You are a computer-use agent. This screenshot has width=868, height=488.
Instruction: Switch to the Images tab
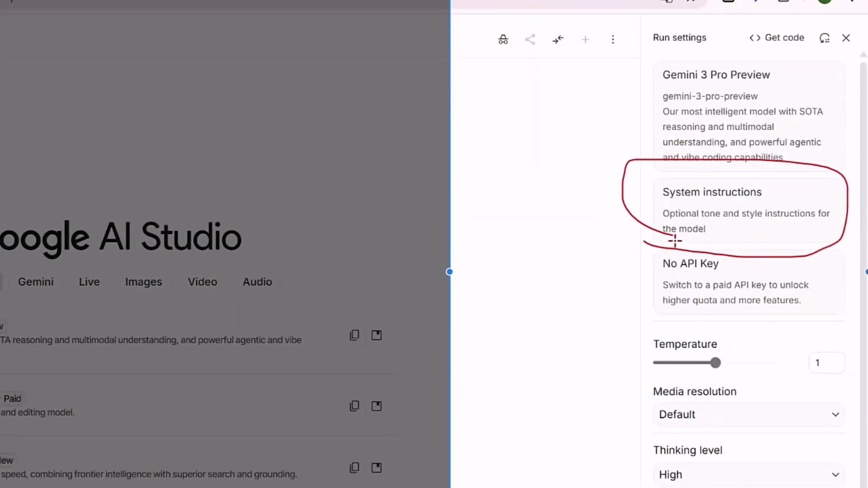point(143,282)
